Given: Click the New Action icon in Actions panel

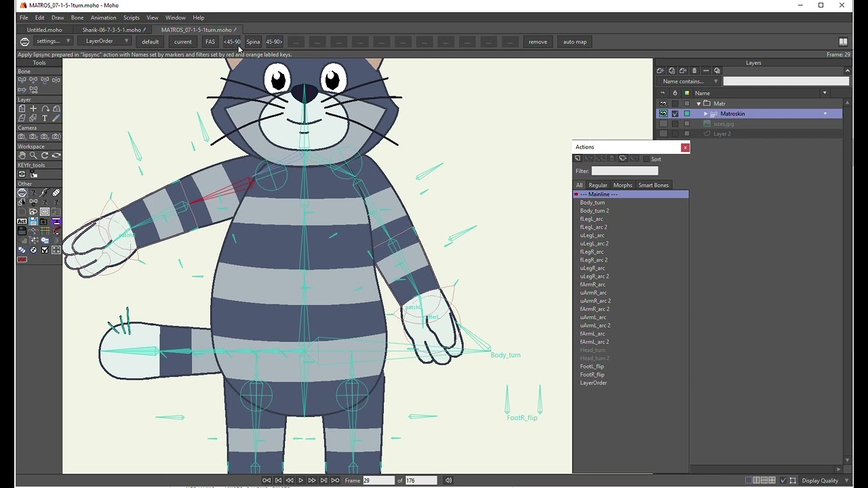Looking at the screenshot, I should (x=578, y=159).
